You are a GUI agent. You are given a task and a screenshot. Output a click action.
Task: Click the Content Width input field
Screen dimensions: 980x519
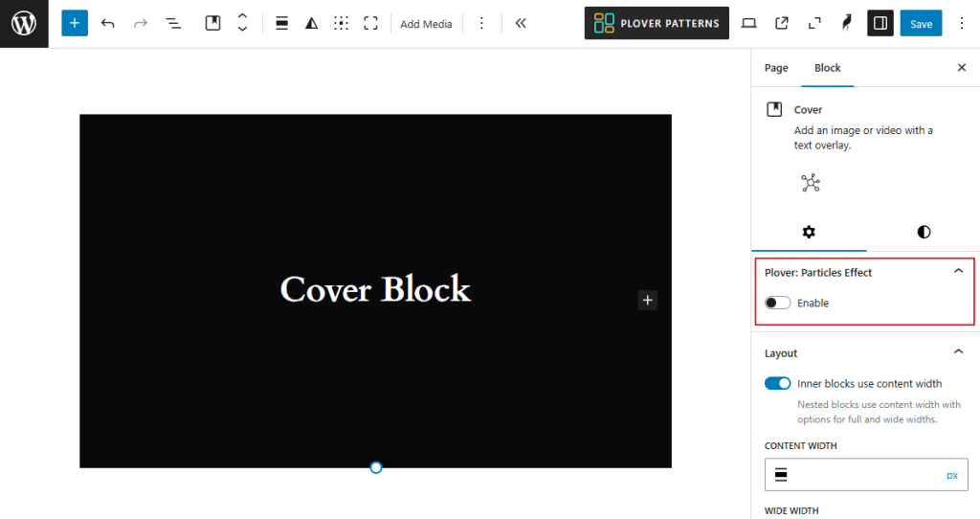tap(861, 475)
